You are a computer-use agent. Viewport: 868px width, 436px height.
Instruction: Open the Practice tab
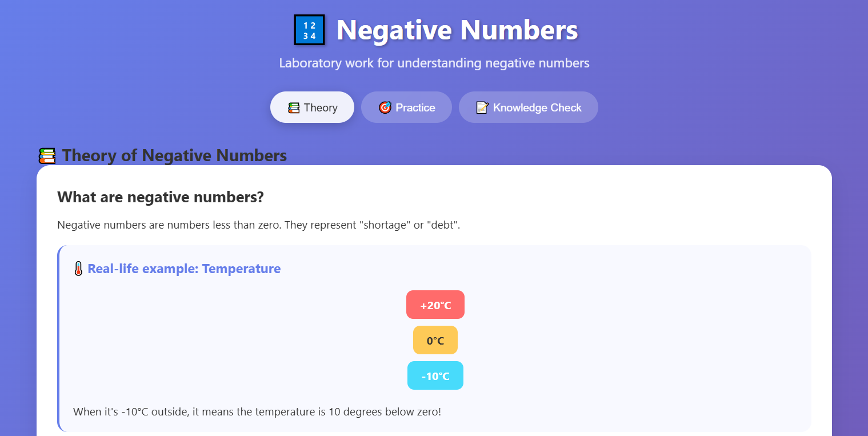tap(406, 107)
